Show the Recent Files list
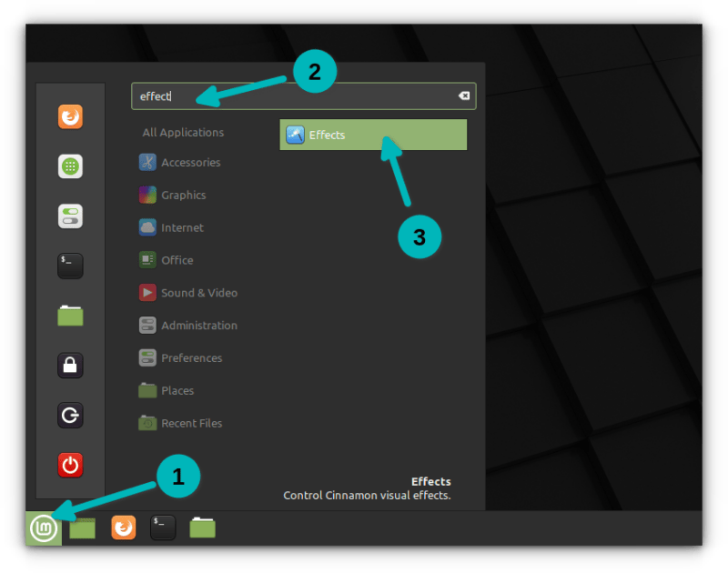728x573 pixels. coord(191,424)
